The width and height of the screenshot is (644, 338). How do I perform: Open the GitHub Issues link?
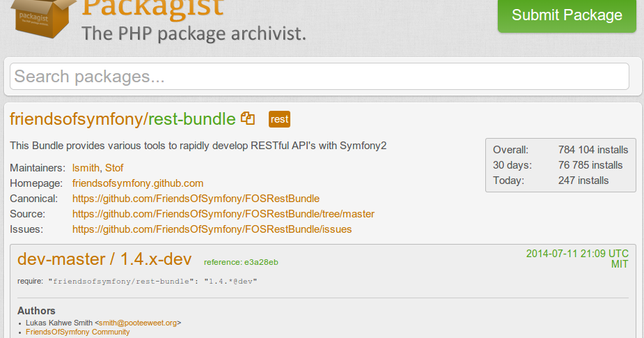click(x=212, y=229)
